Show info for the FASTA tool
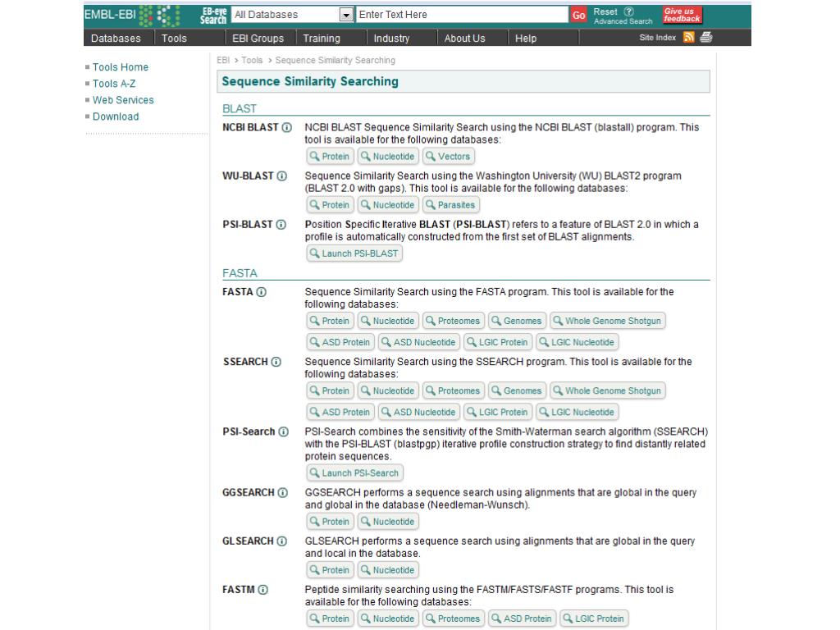The width and height of the screenshot is (840, 630). (x=261, y=292)
